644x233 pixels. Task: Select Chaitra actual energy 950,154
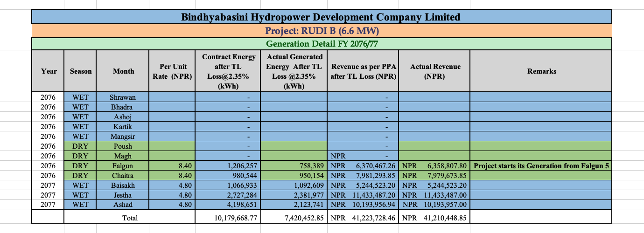(x=294, y=176)
